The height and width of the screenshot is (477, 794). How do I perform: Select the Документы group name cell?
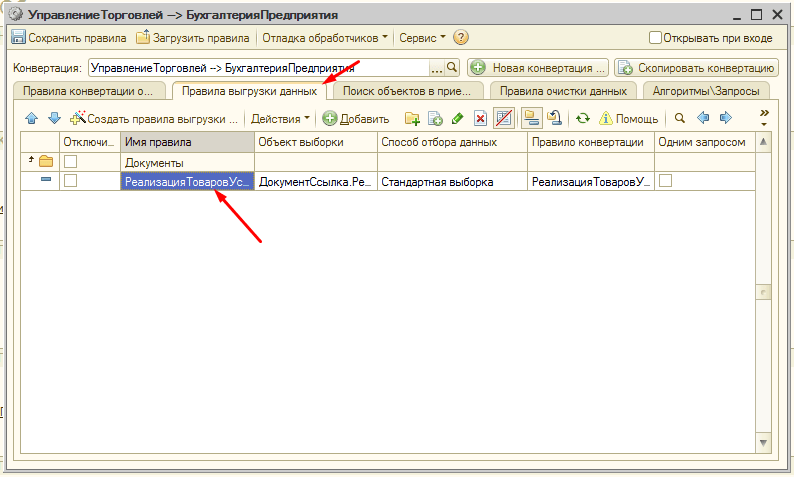coord(187,163)
